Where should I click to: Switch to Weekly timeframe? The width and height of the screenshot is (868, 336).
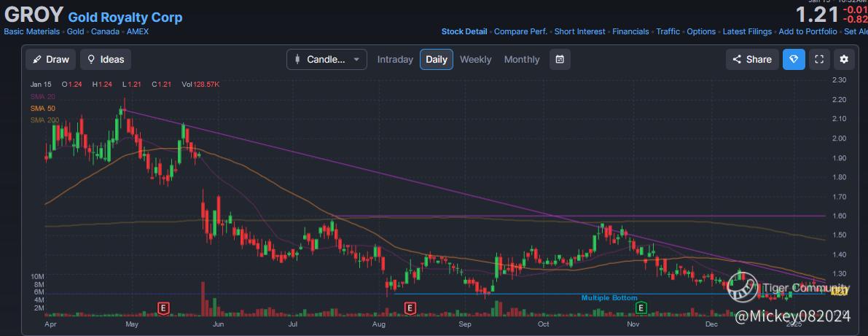point(475,59)
